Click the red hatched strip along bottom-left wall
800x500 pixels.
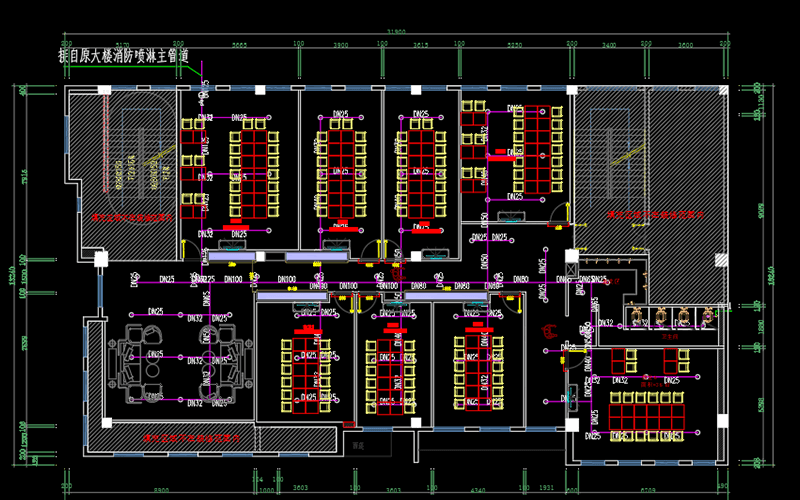click(177, 436)
